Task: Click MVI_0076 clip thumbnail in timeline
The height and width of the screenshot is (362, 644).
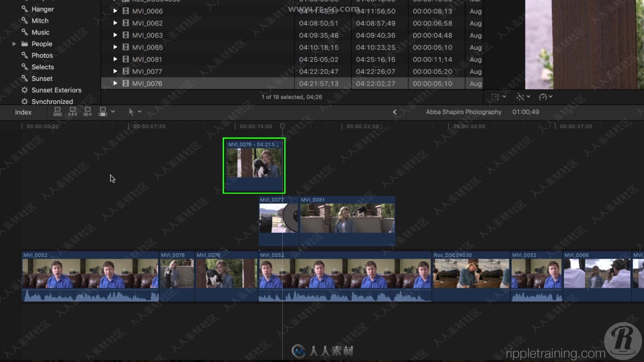Action: tap(254, 165)
